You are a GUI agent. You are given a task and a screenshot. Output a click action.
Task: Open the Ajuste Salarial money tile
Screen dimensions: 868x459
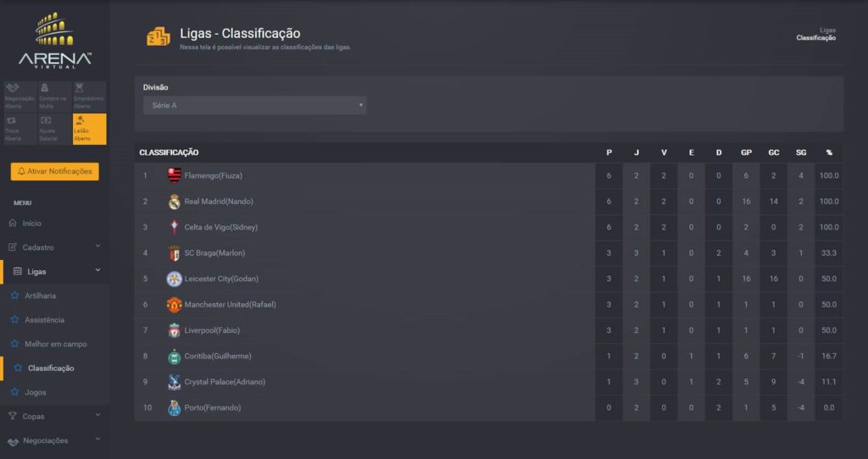click(54, 129)
